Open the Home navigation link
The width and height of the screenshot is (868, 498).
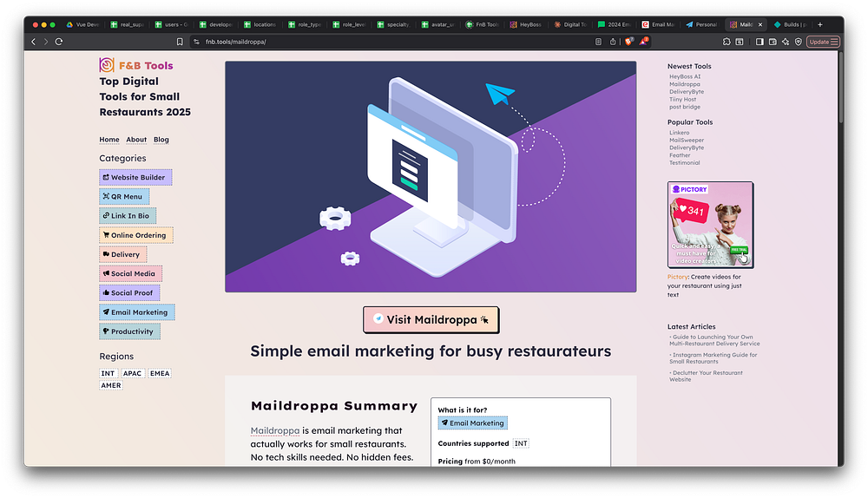(x=109, y=140)
